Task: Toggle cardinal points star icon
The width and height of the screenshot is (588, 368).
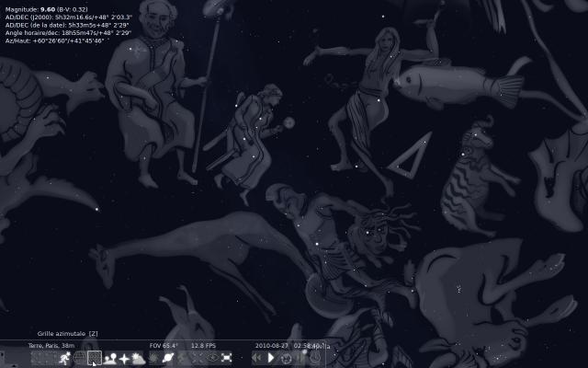Action: pos(124,358)
